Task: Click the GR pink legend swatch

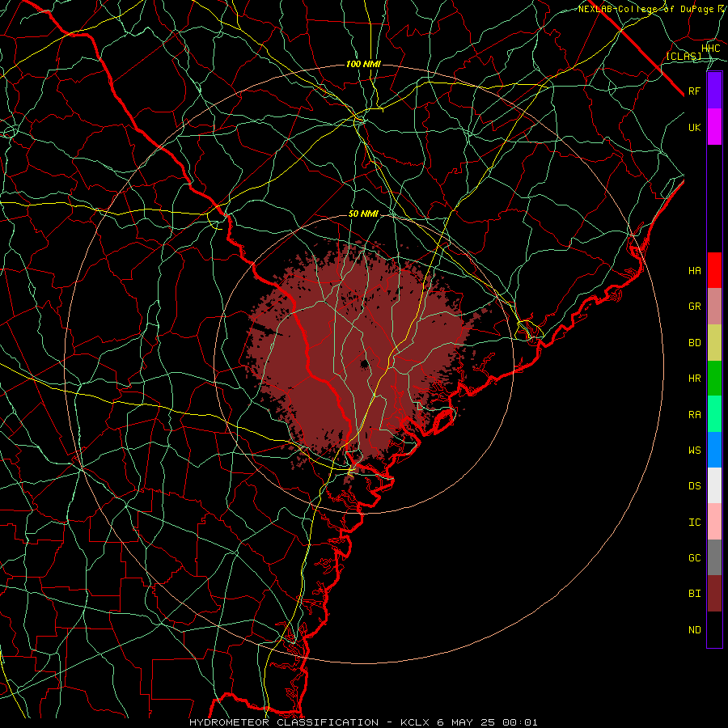Action: pyautogui.click(x=714, y=307)
